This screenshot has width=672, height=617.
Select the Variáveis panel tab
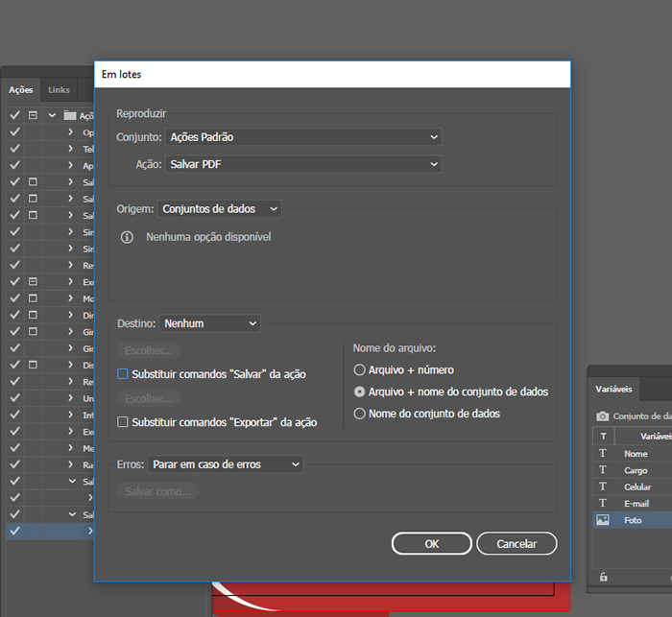coord(613,391)
